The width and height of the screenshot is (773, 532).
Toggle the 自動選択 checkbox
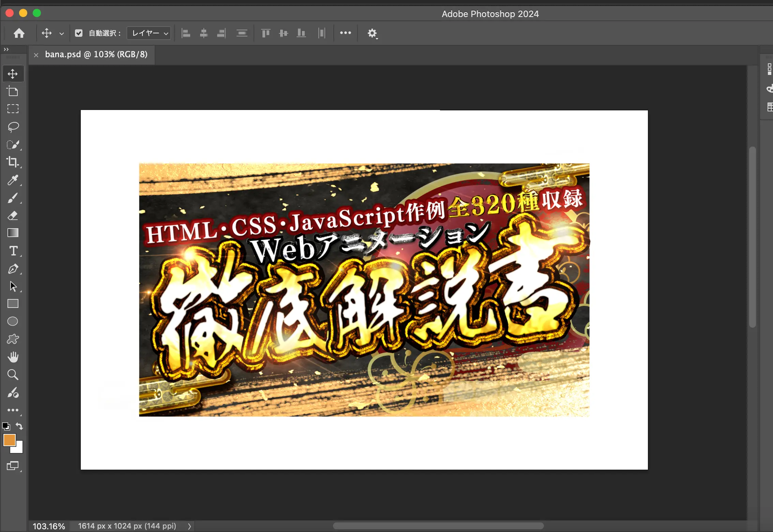(79, 33)
